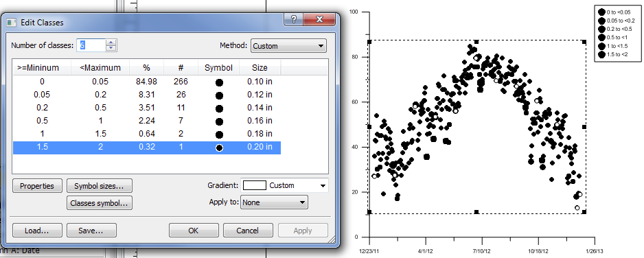
Task: Click the Size column header
Action: [260, 68]
